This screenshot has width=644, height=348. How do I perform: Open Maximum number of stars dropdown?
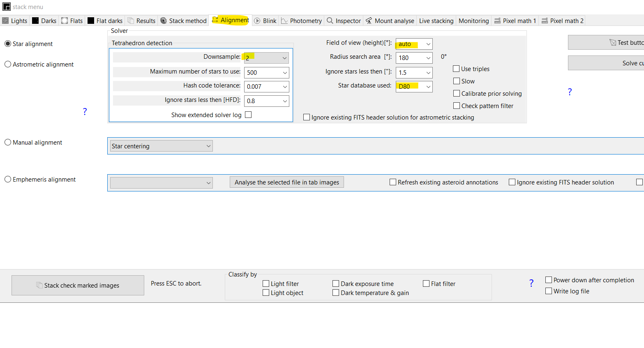coord(266,72)
